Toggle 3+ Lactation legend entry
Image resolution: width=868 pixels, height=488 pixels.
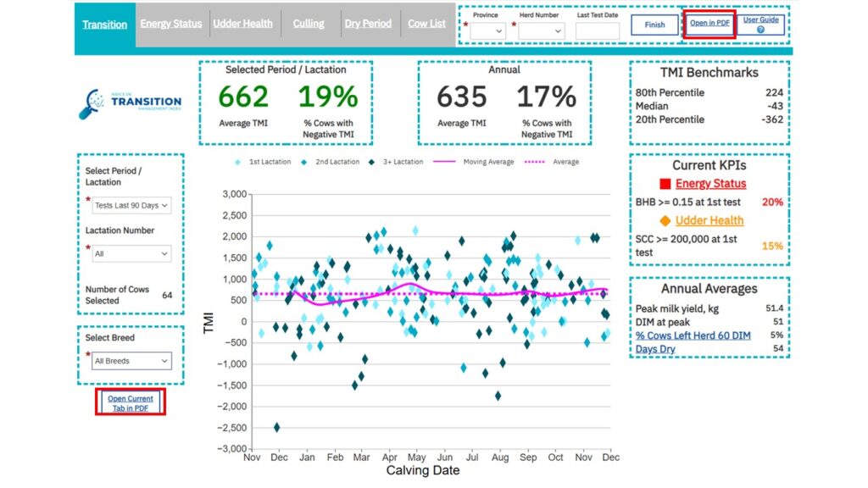[396, 162]
